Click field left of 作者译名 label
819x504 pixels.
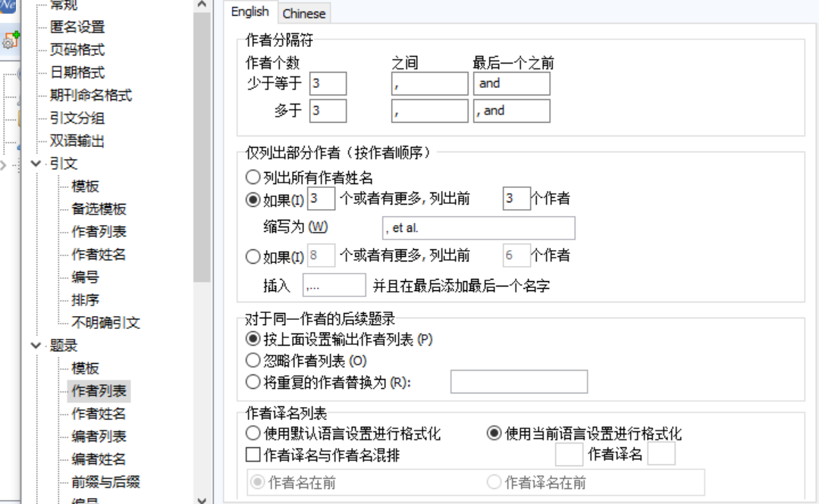click(x=569, y=454)
